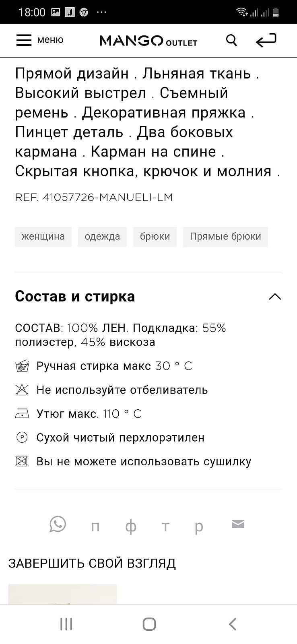Select the 'брюки' tag
The width and height of the screenshot is (297, 644).
pos(155,236)
